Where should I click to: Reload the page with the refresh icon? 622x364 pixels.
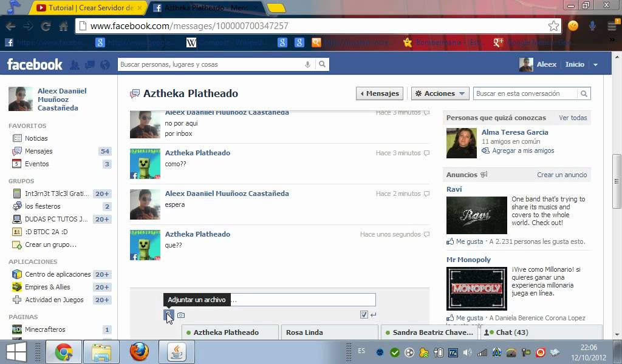coord(46,26)
